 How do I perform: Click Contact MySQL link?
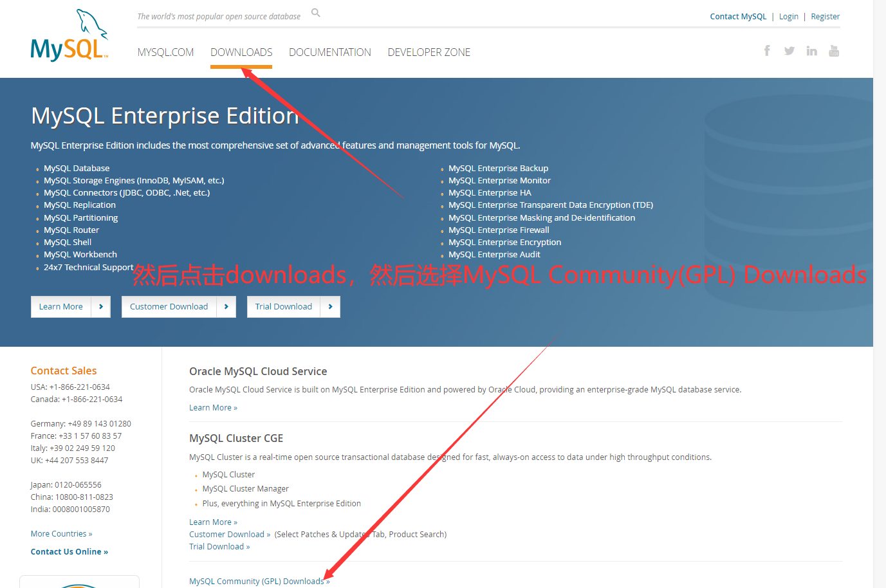pos(738,17)
